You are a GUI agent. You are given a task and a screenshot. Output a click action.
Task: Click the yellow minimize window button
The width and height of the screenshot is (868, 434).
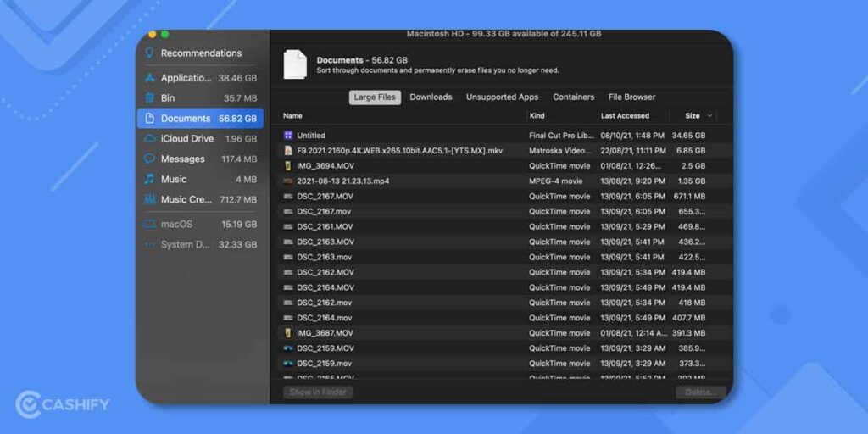[153, 34]
